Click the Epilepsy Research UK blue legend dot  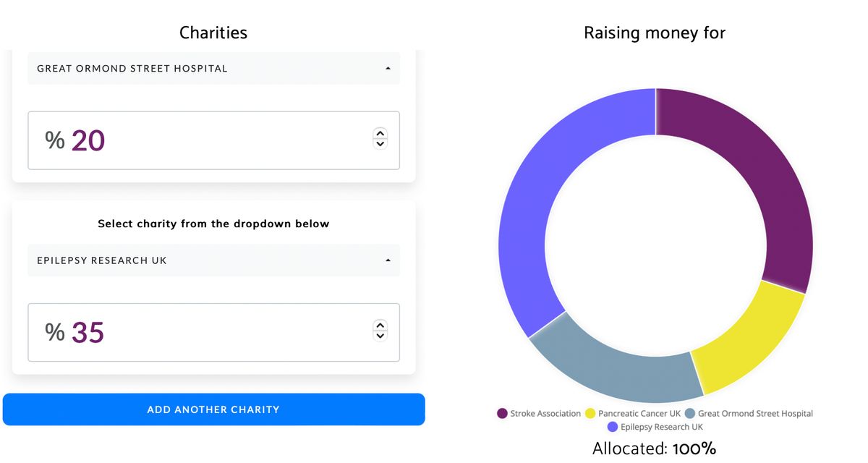(613, 427)
